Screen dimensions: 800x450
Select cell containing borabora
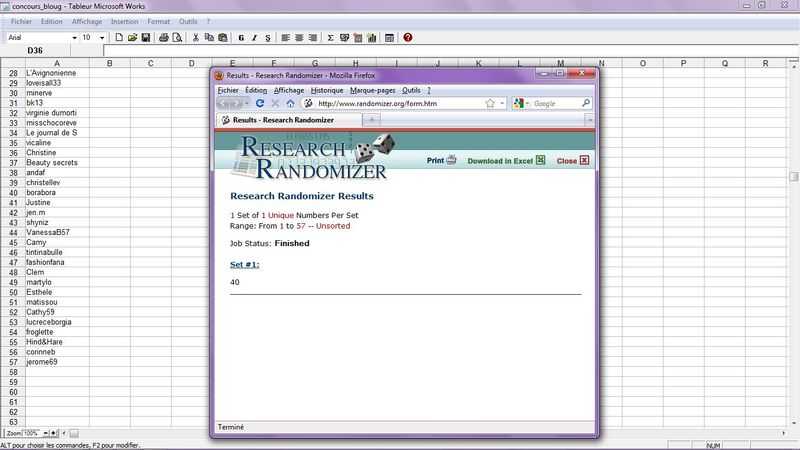point(57,192)
